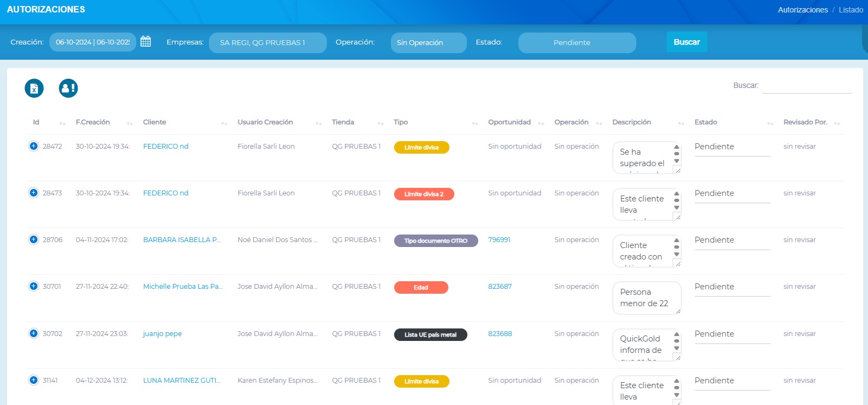Sort by F.Creación column arrows
Viewport: 868px width, 405px height.
[x=130, y=123]
